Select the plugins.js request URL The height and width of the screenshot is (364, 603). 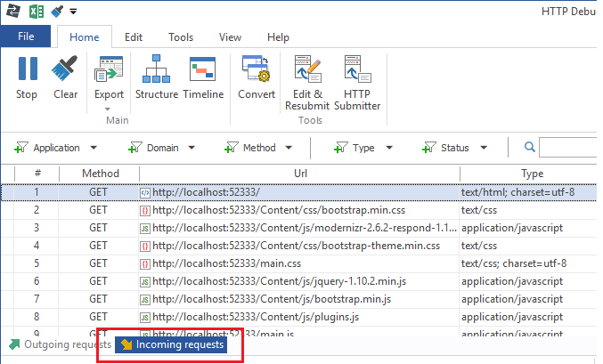coord(256,317)
